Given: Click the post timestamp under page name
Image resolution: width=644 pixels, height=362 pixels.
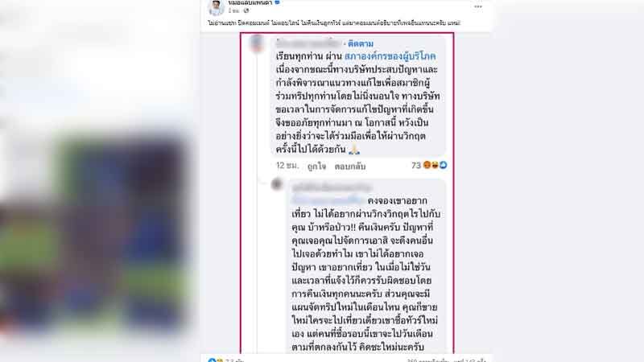Looking at the screenshot, I should click(x=233, y=10).
